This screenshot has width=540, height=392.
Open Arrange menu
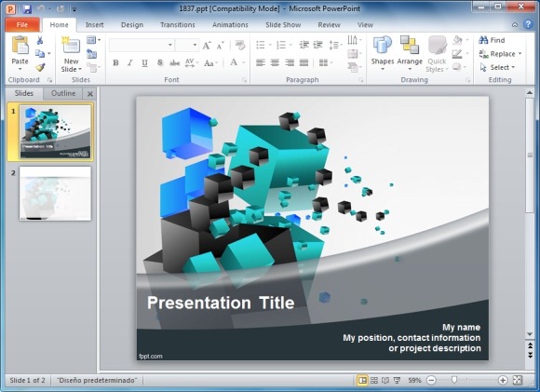410,53
